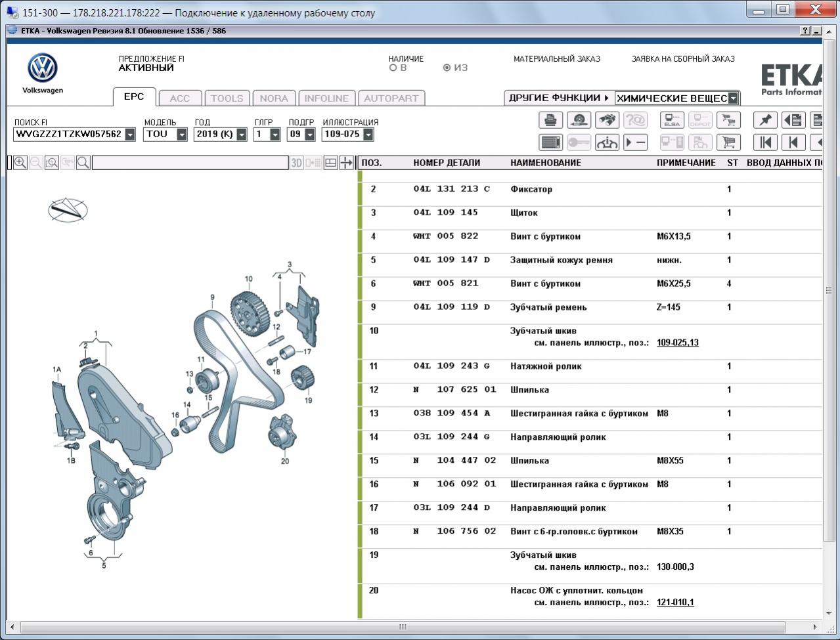This screenshot has height=640, width=840.
Task: Zoom in on the illustration
Action: click(20, 163)
